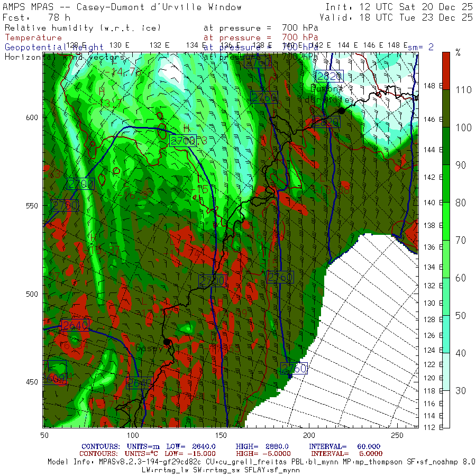Image resolution: width=476 pixels, height=476 pixels.
Task: Click the blue 'sm= 2' text
Action: click(x=420, y=47)
